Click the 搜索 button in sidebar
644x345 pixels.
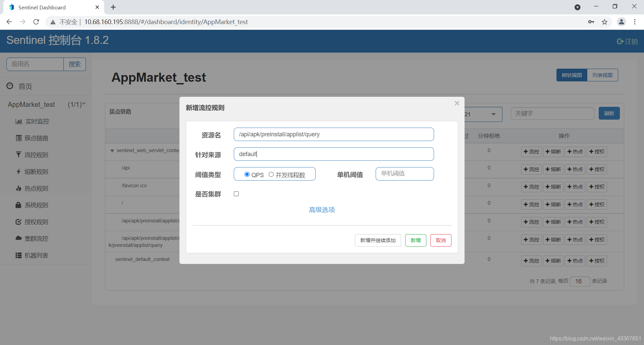pyautogui.click(x=74, y=64)
